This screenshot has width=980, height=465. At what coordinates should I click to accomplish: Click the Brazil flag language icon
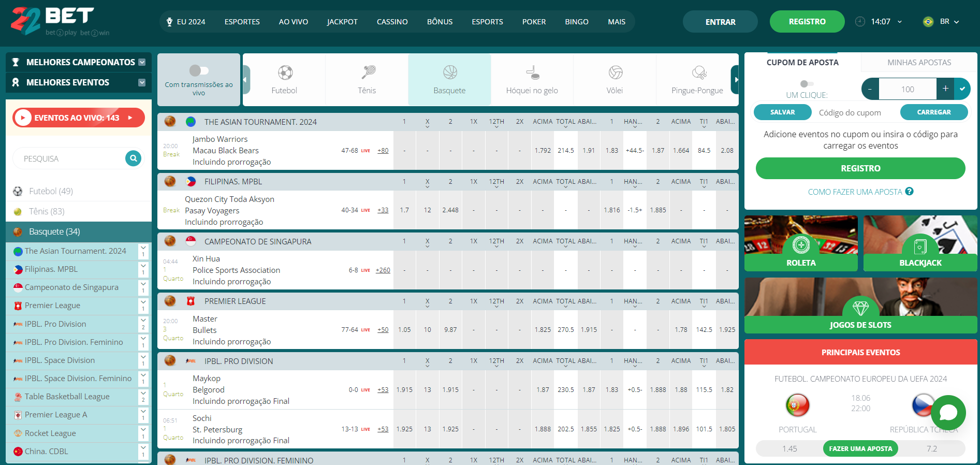tap(928, 22)
